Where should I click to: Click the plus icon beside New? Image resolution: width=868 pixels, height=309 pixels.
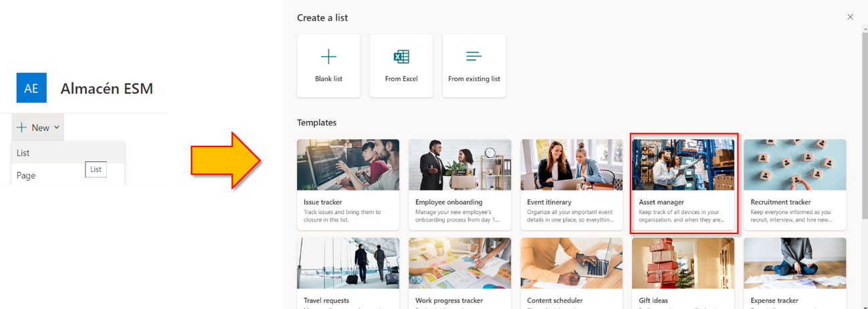(x=21, y=127)
